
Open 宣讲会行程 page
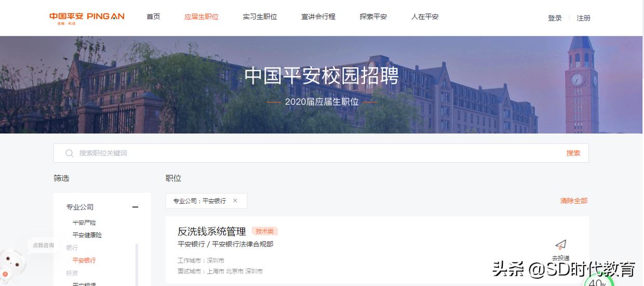[318, 17]
